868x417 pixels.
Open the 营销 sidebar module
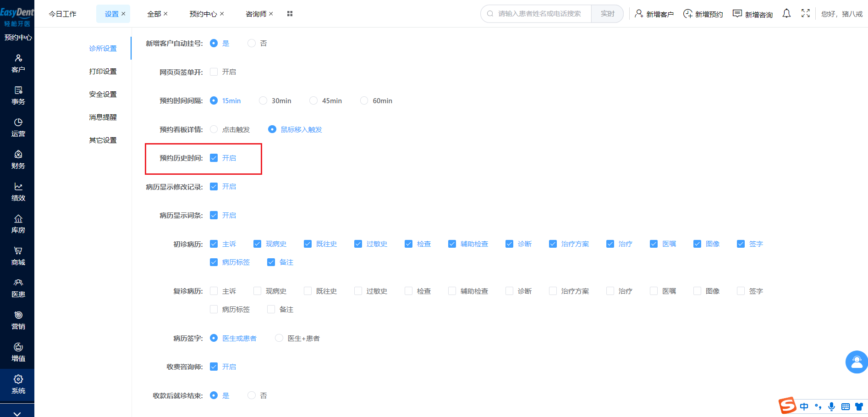(18, 320)
